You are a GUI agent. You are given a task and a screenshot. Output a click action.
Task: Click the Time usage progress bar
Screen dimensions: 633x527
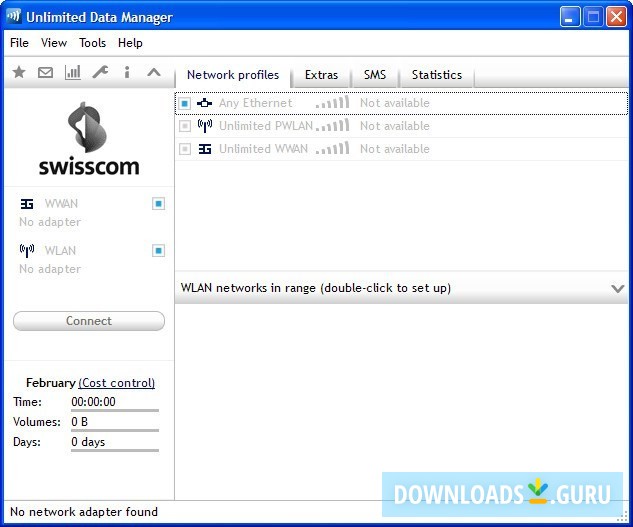[x=115, y=410]
